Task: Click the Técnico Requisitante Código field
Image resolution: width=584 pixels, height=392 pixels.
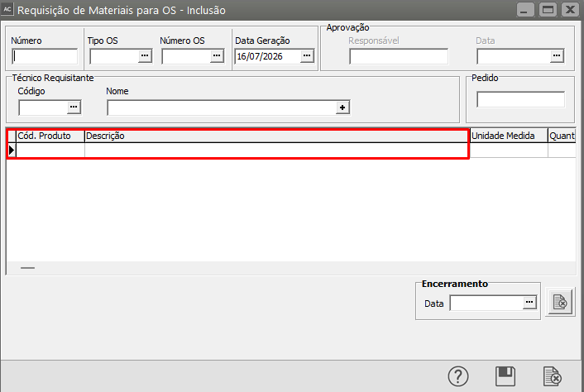Action: [x=43, y=108]
